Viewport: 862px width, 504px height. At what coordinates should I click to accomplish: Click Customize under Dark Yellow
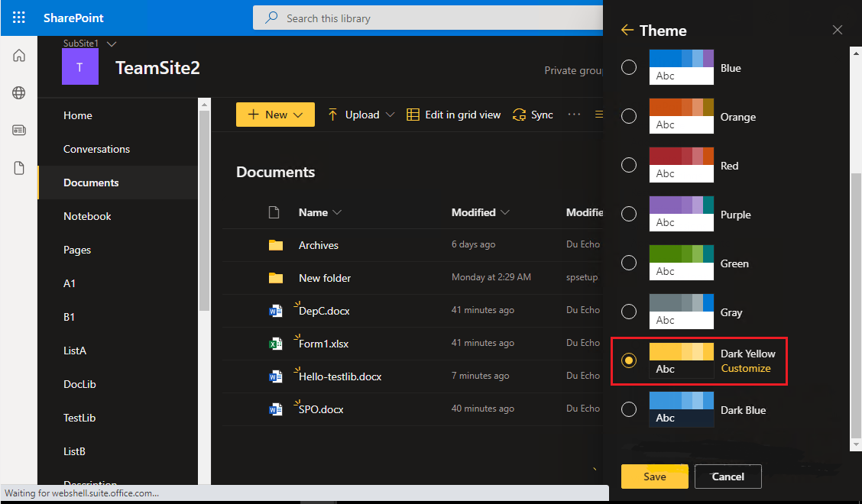745,369
